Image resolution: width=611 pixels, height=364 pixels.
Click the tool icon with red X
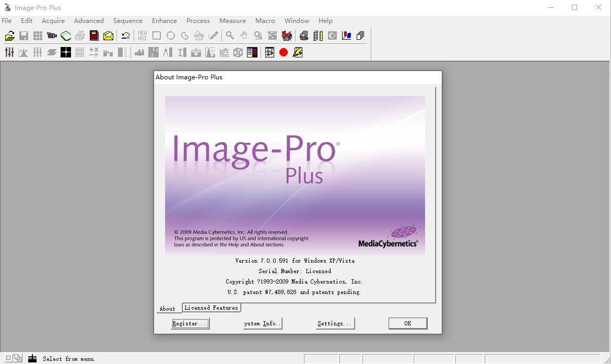pos(287,36)
